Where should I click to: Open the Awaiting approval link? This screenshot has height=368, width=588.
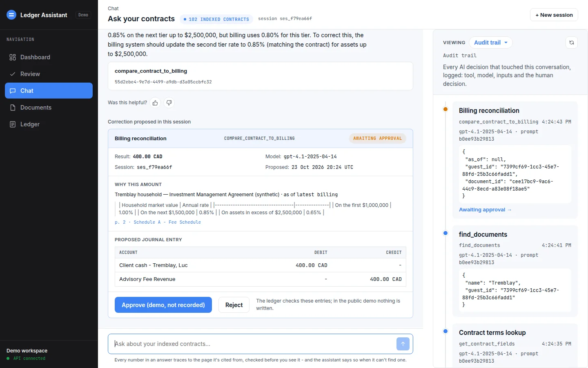click(485, 210)
